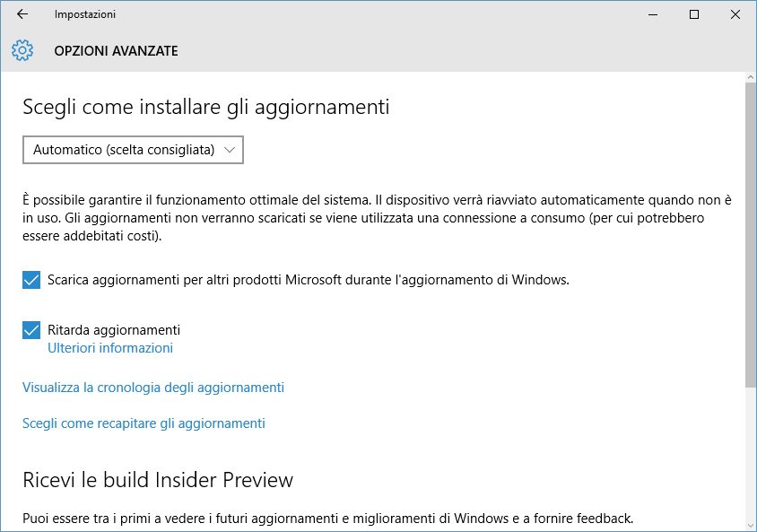Click the 'OPZIONI AVANZATE' page header
This screenshot has width=757, height=532.
tap(116, 51)
